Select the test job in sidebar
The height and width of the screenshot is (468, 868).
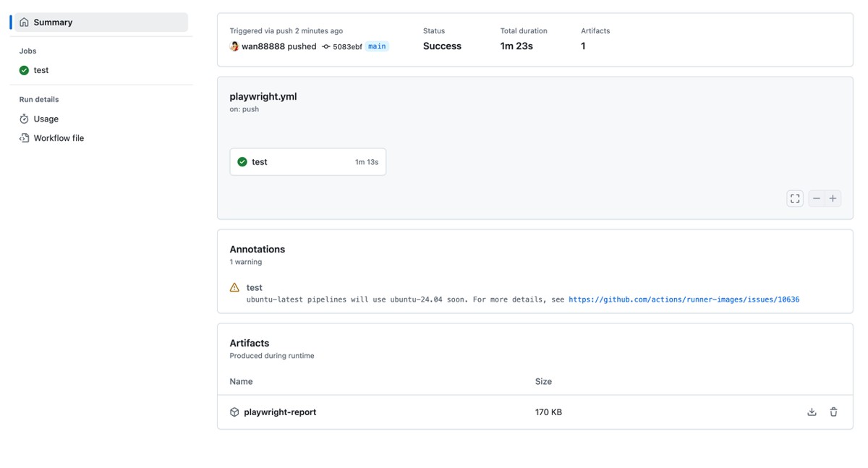[x=41, y=70]
